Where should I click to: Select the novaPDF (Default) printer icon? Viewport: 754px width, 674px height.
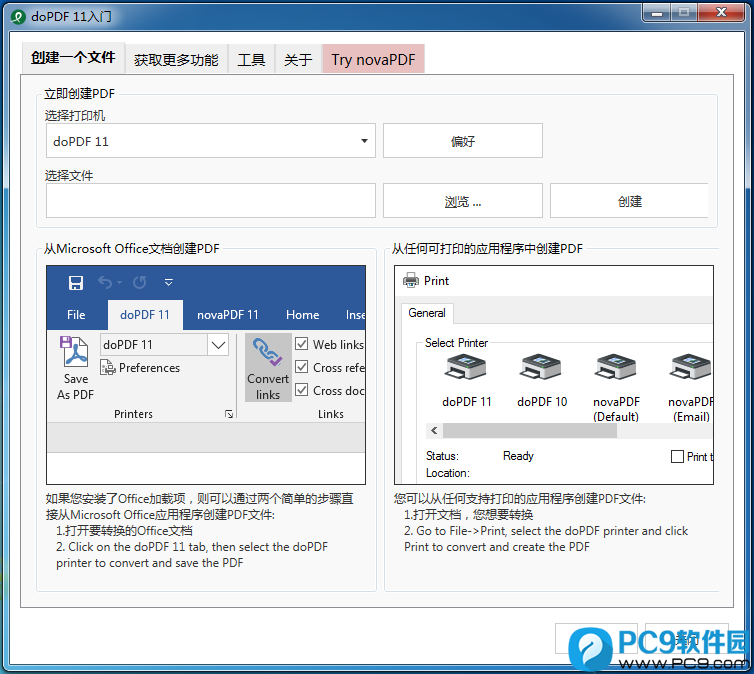(616, 371)
